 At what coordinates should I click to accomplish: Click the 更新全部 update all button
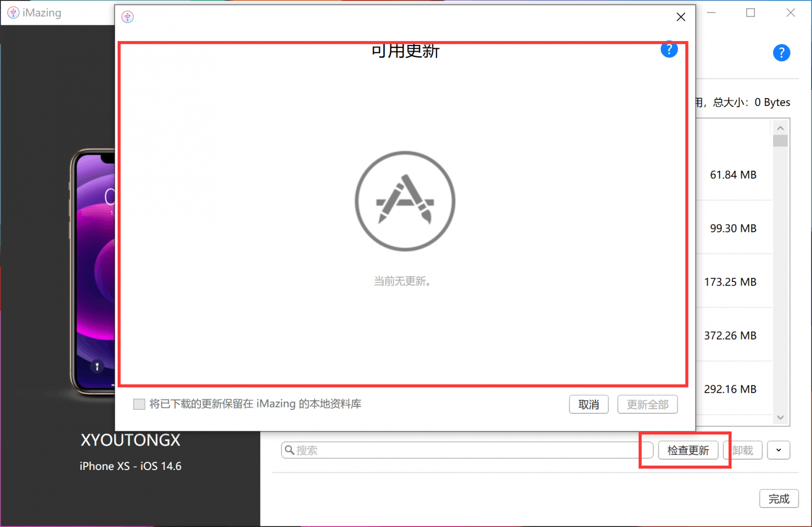point(648,405)
